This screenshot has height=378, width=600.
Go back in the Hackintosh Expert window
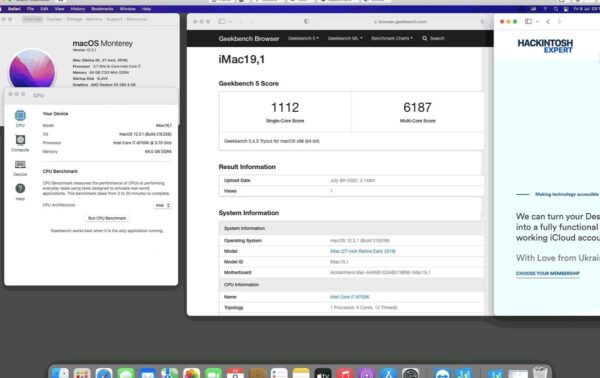point(548,22)
